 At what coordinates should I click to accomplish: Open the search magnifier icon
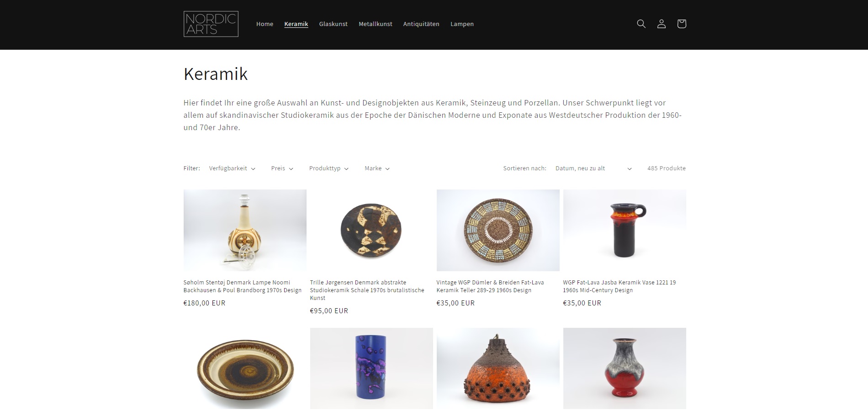(641, 24)
